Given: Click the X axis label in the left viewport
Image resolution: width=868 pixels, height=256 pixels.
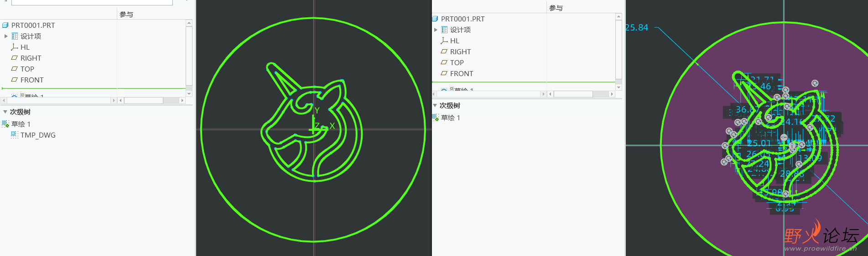Looking at the screenshot, I should tap(332, 126).
